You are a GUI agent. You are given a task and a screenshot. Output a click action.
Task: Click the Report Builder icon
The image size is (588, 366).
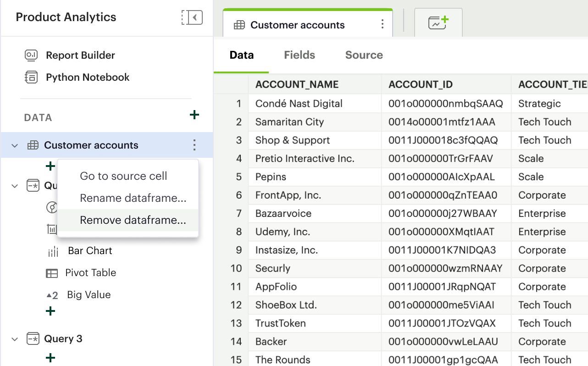click(31, 55)
